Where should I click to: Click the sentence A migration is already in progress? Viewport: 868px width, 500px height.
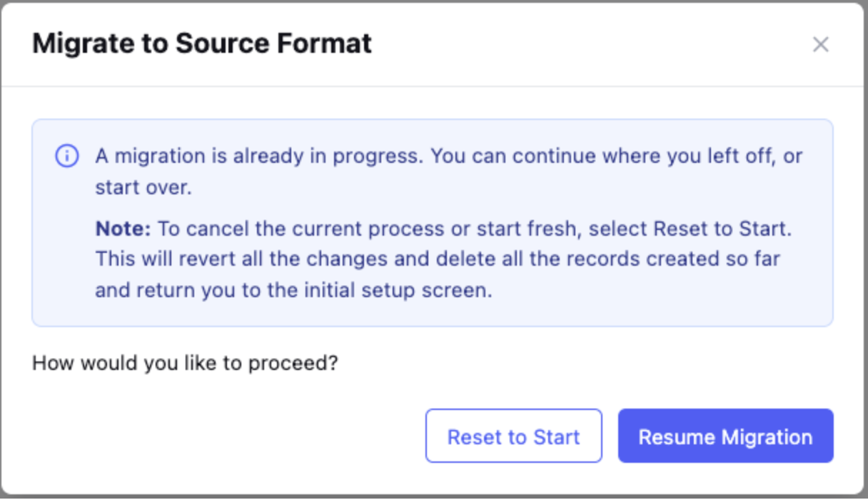261,156
